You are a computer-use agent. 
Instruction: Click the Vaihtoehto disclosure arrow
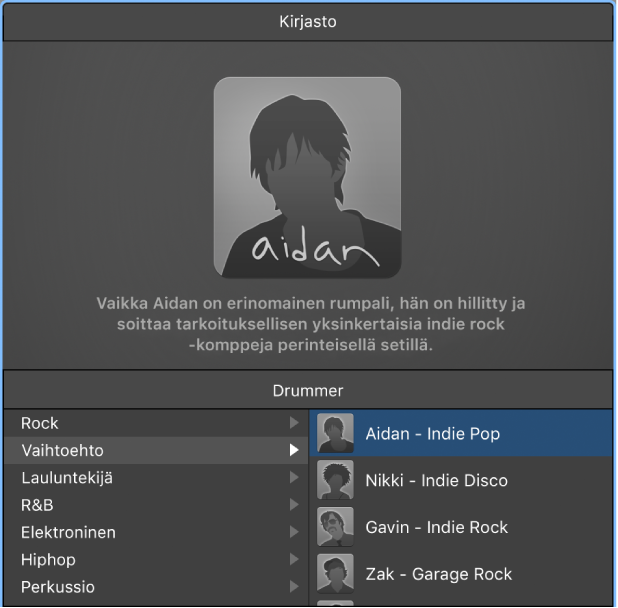[294, 451]
